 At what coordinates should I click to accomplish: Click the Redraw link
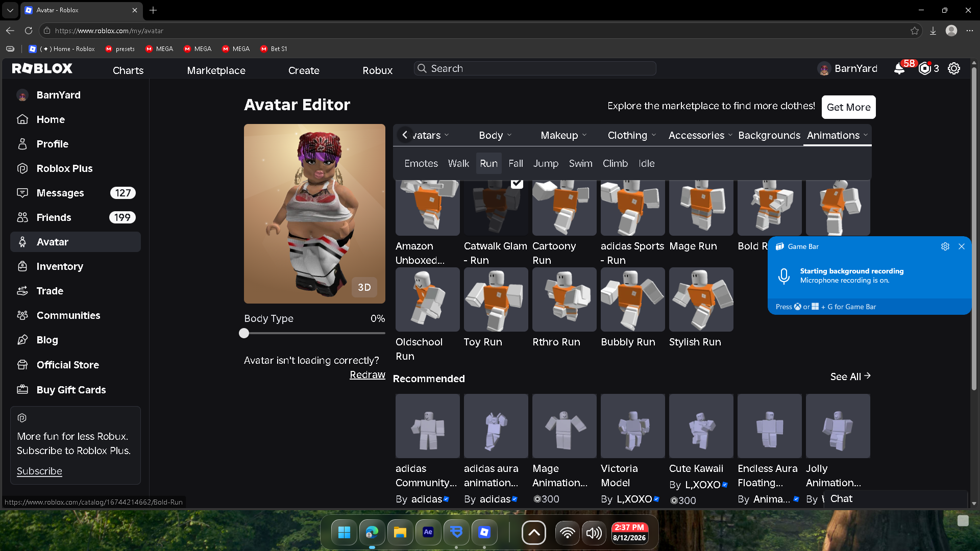tap(367, 374)
